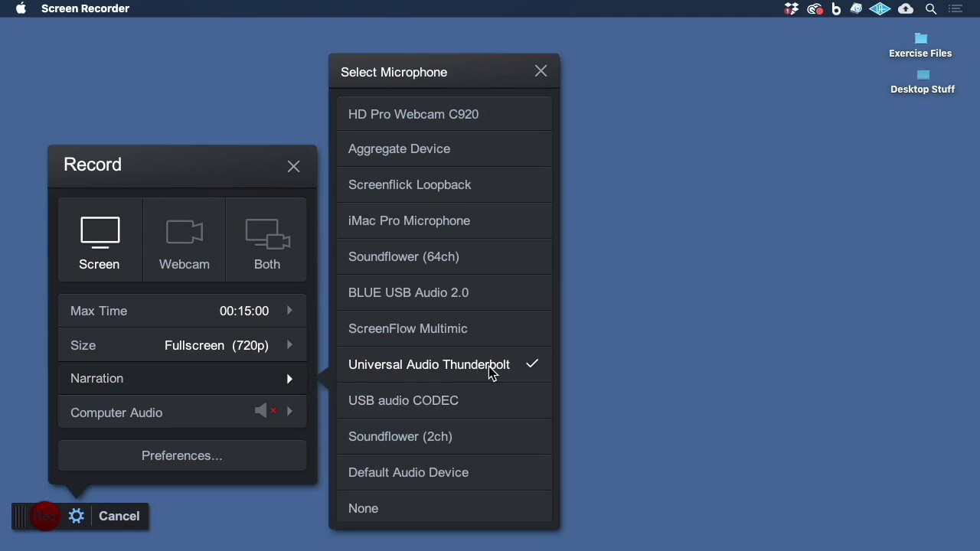Click the red Rec button
The width and height of the screenshot is (980, 551).
tap(45, 517)
